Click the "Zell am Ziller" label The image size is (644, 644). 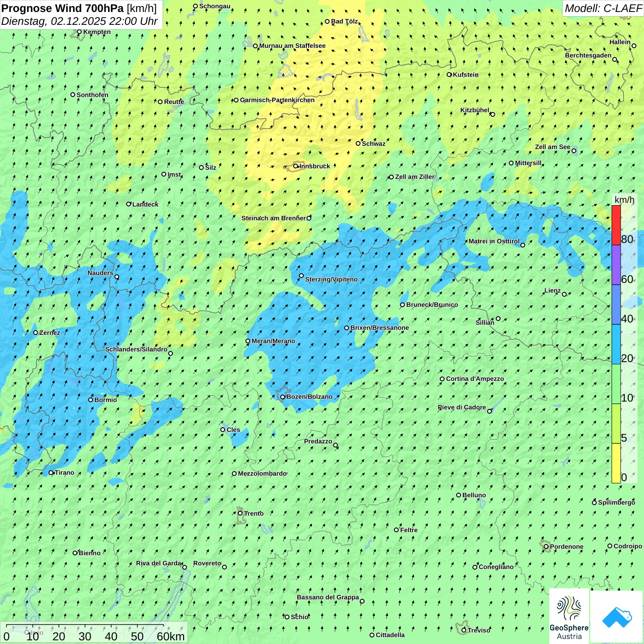pos(415,177)
